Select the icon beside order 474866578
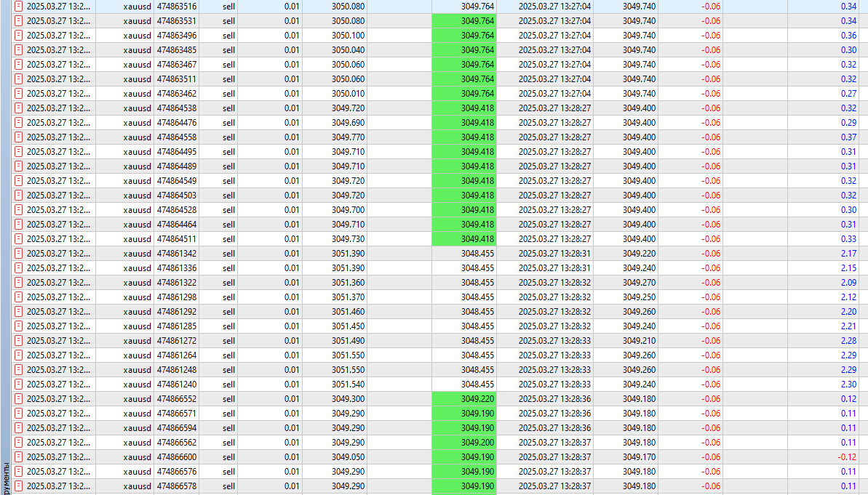 click(x=18, y=486)
